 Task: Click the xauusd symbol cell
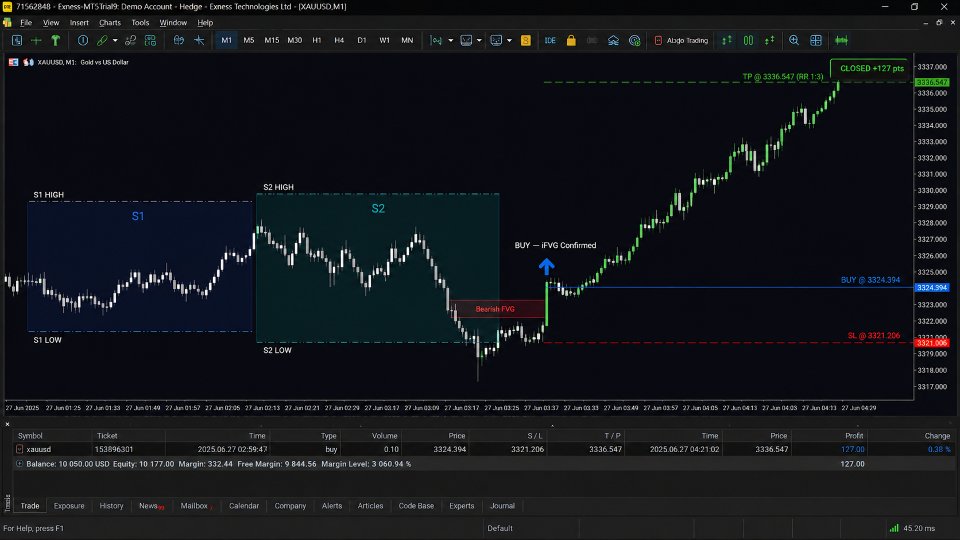pos(39,449)
